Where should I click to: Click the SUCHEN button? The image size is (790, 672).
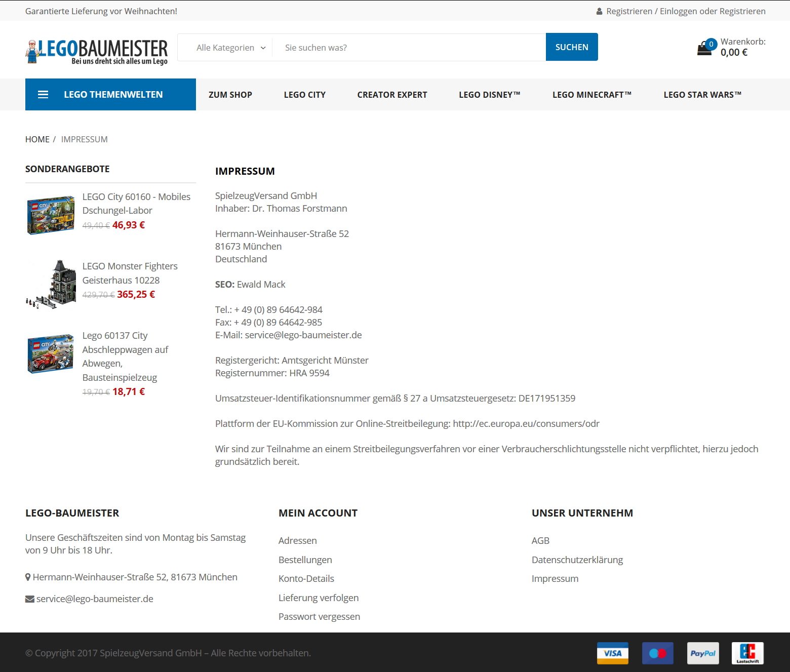(572, 47)
